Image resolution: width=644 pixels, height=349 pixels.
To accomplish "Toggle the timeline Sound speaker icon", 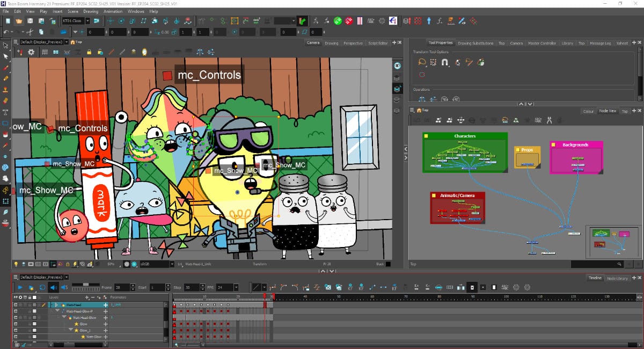I will (53, 287).
